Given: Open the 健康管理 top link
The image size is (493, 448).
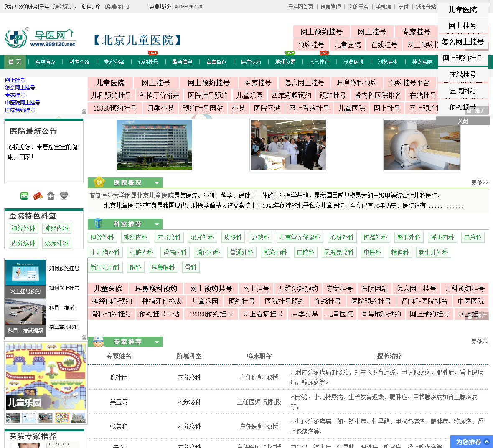Looking at the screenshot, I should pyautogui.click(x=331, y=7).
